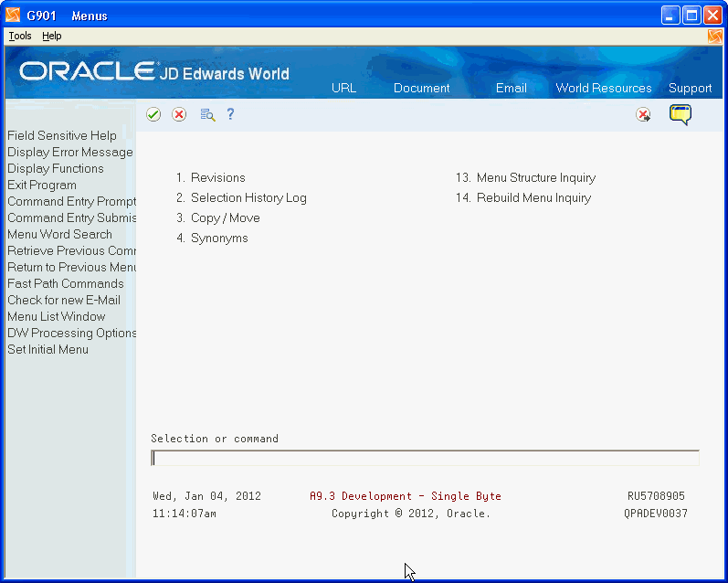Click the yellow speech bubble icon
The width and height of the screenshot is (728, 583).
(681, 115)
